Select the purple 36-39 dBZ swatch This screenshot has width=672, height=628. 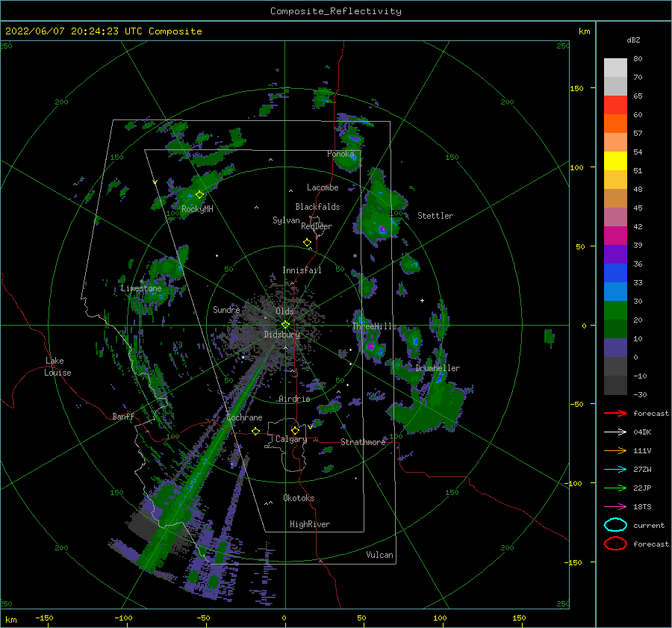point(615,255)
